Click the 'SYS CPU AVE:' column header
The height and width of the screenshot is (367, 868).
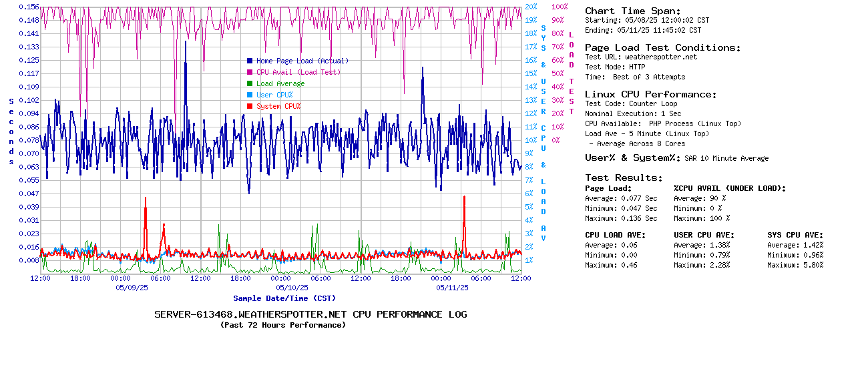coord(795,235)
